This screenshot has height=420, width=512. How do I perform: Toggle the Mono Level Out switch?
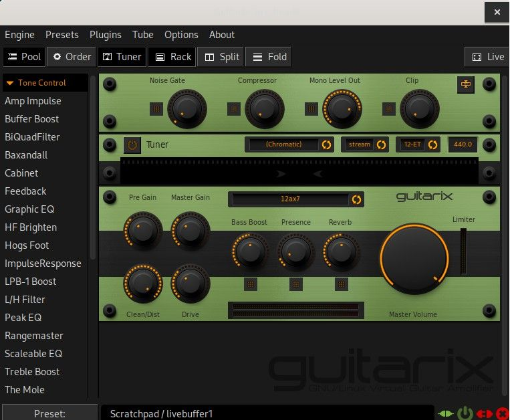pyautogui.click(x=311, y=109)
